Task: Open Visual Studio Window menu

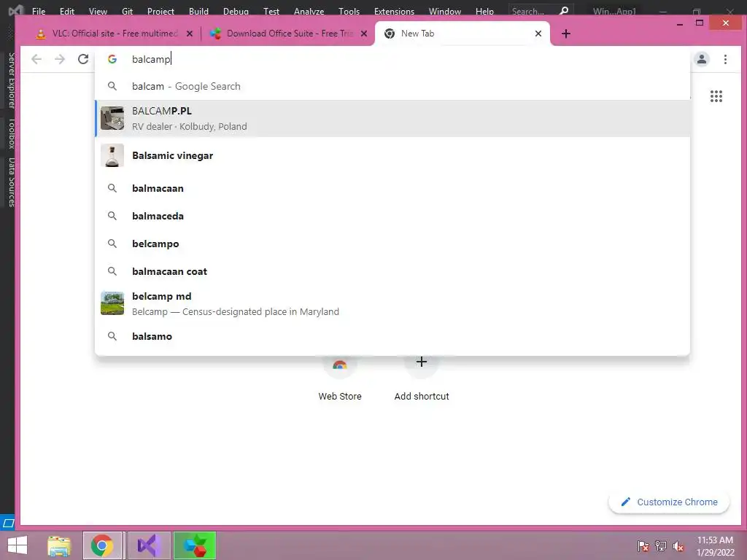Action: click(444, 11)
